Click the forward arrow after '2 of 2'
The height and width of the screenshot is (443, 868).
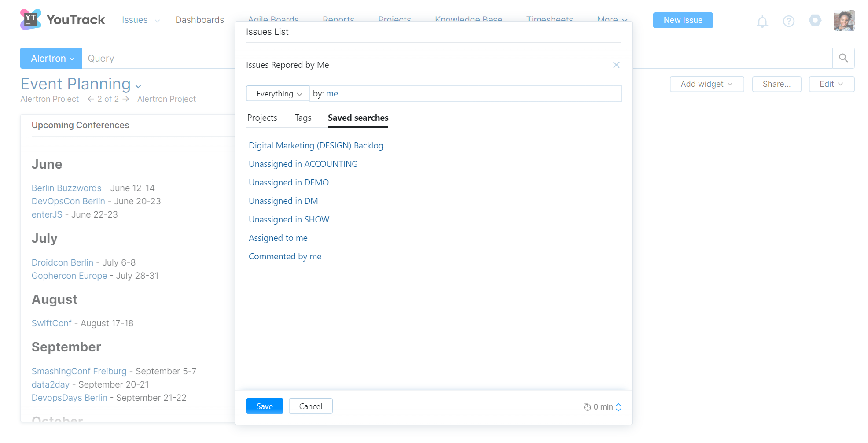coord(126,99)
